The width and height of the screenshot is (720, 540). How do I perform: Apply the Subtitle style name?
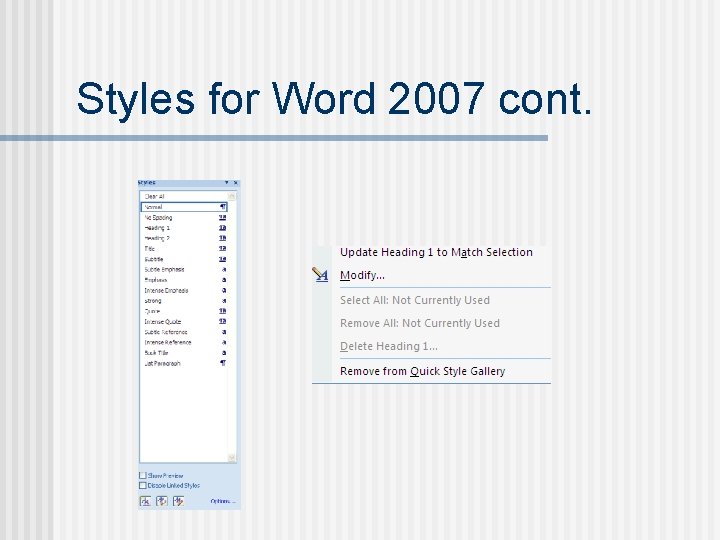click(154, 259)
